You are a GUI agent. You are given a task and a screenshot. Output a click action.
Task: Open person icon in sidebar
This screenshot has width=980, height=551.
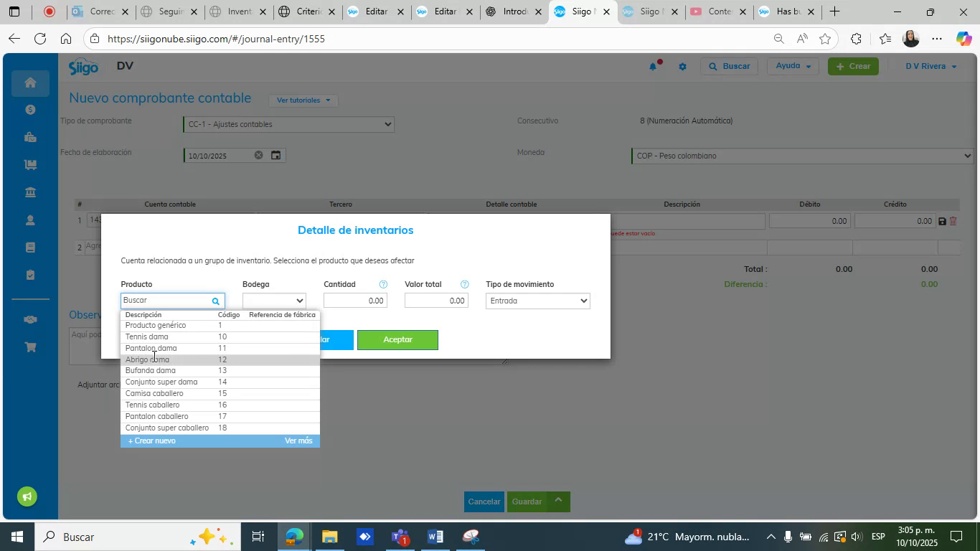[30, 220]
